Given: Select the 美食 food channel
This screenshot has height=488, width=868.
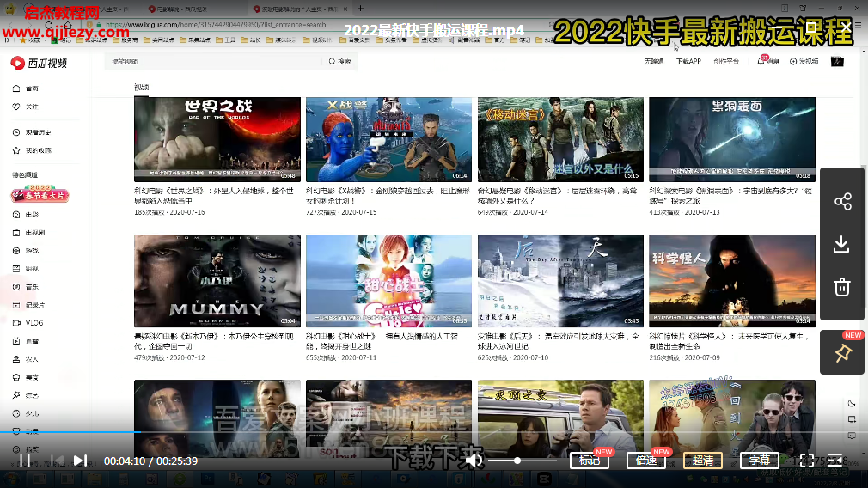Looking at the screenshot, I should 26,377.
